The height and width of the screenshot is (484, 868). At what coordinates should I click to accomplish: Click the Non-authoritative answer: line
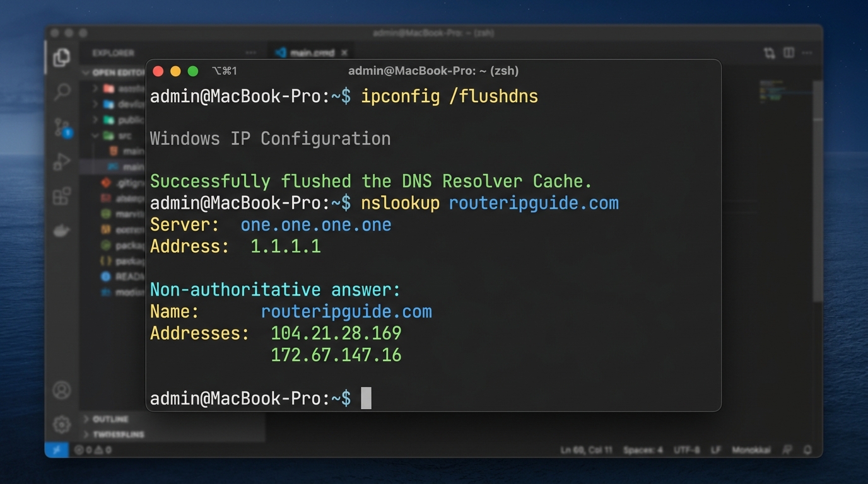click(x=275, y=290)
